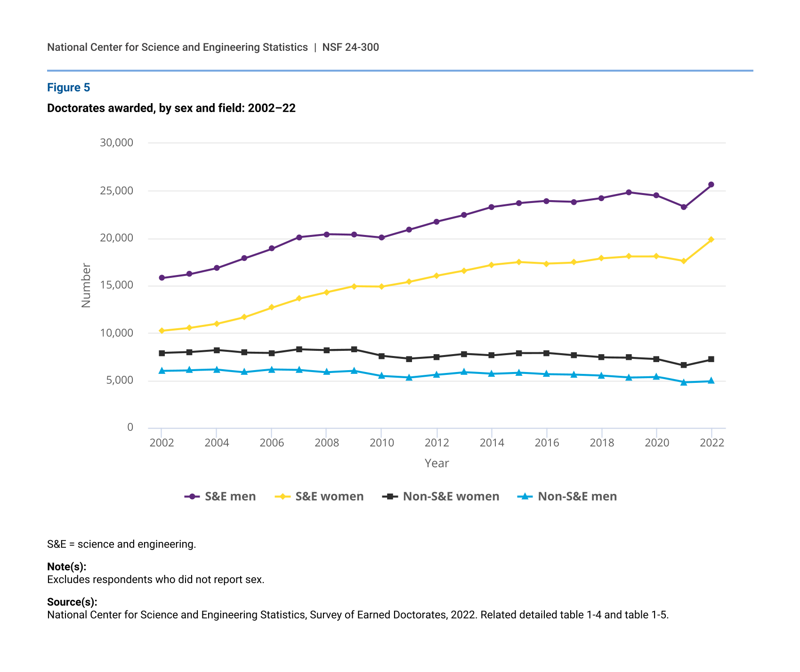
Task: Click the black square Non-S&E women legend marker
Action: [390, 497]
